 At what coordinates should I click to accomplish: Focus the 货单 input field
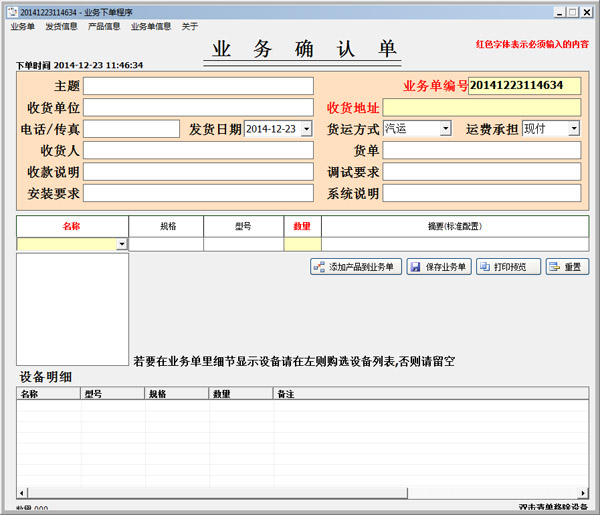(482, 150)
